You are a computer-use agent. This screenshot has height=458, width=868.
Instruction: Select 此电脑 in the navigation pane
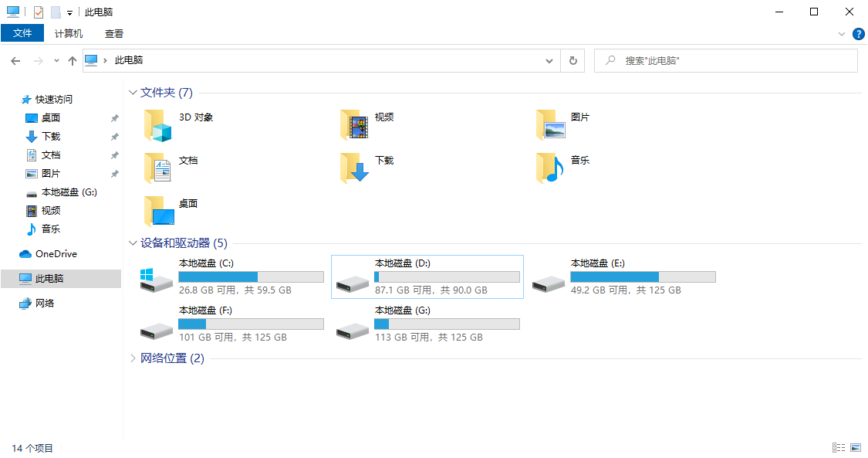click(61, 279)
